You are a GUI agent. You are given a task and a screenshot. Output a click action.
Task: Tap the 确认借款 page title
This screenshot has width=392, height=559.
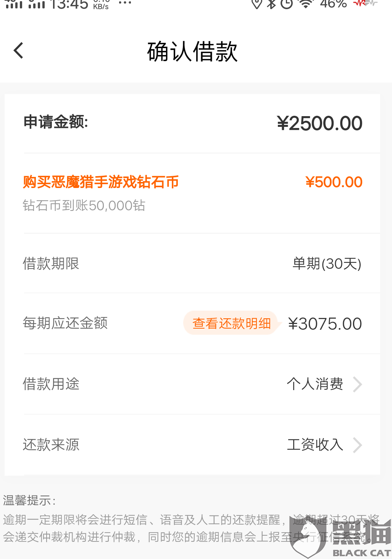tap(192, 52)
